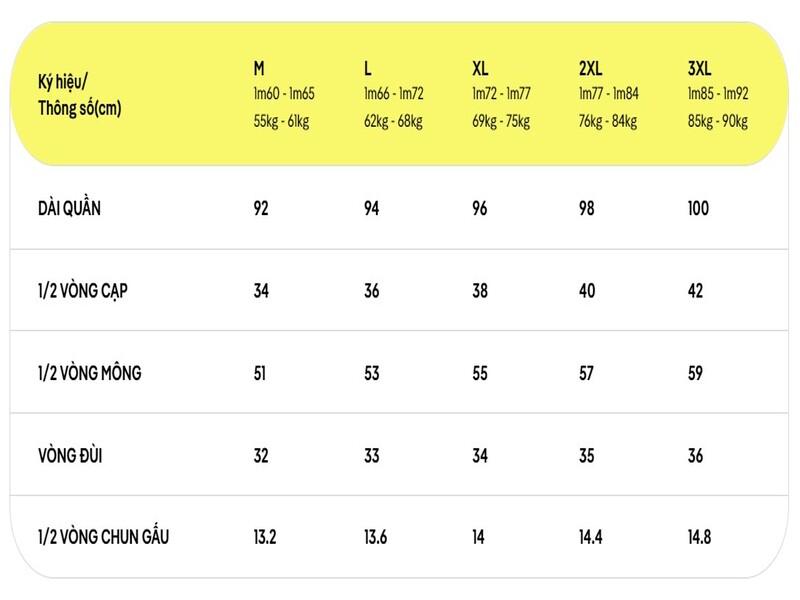Image resolution: width=800 pixels, height=600 pixels.
Task: Click the 2XL size column header
Action: (591, 69)
